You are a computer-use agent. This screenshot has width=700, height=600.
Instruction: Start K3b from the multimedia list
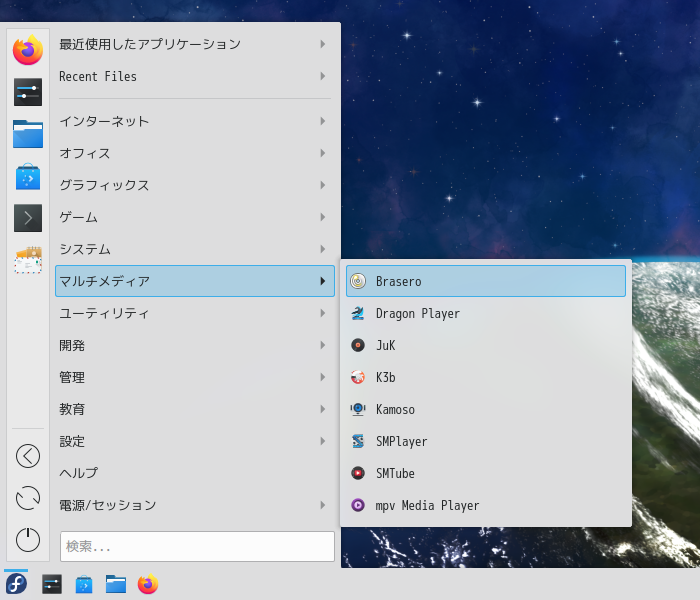(x=486, y=377)
